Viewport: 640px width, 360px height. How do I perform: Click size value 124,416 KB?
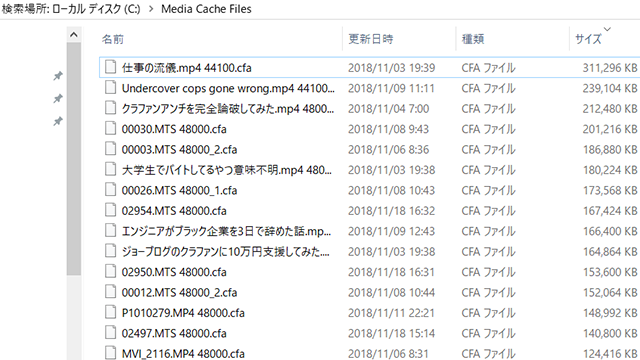point(610,353)
